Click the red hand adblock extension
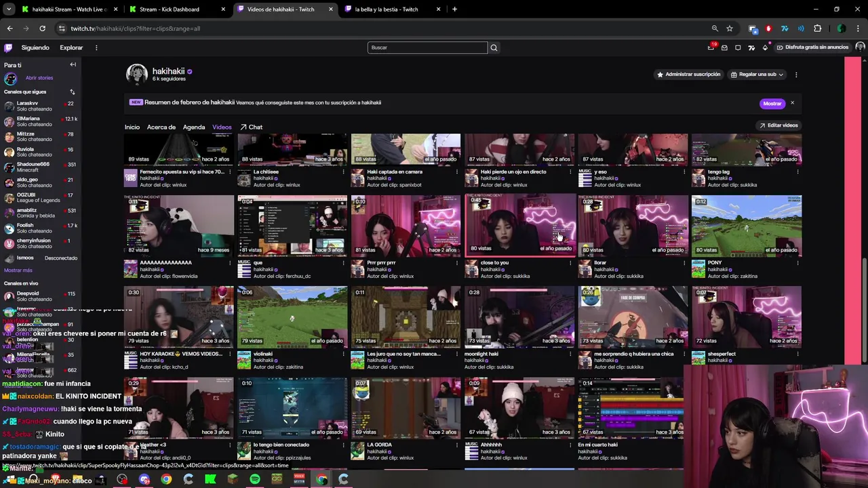Image resolution: width=868 pixels, height=488 pixels. 768,28
